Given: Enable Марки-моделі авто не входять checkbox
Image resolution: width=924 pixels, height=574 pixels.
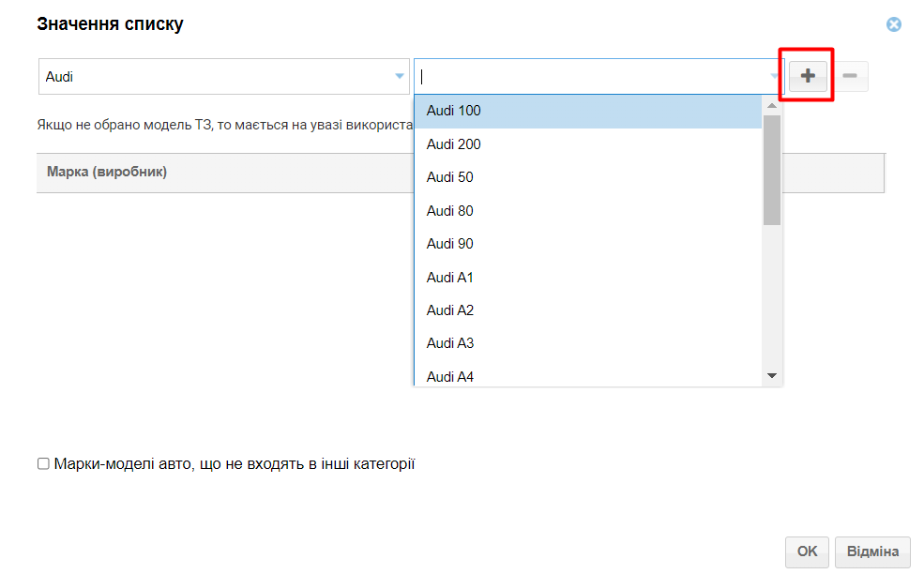Looking at the screenshot, I should click(43, 464).
